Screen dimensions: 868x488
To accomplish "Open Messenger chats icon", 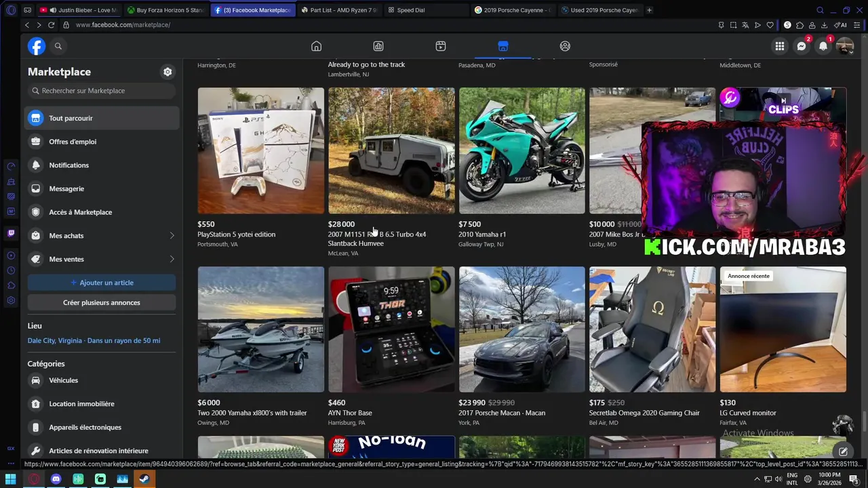I will tap(802, 46).
